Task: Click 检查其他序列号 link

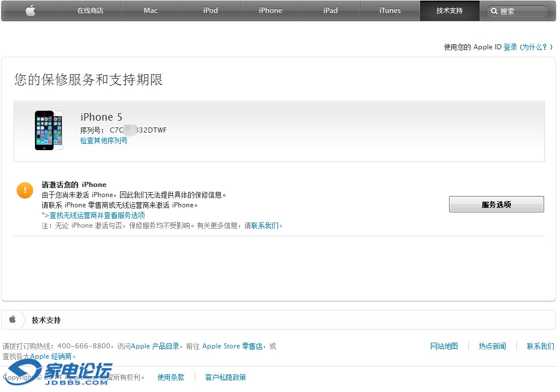Action: point(104,140)
